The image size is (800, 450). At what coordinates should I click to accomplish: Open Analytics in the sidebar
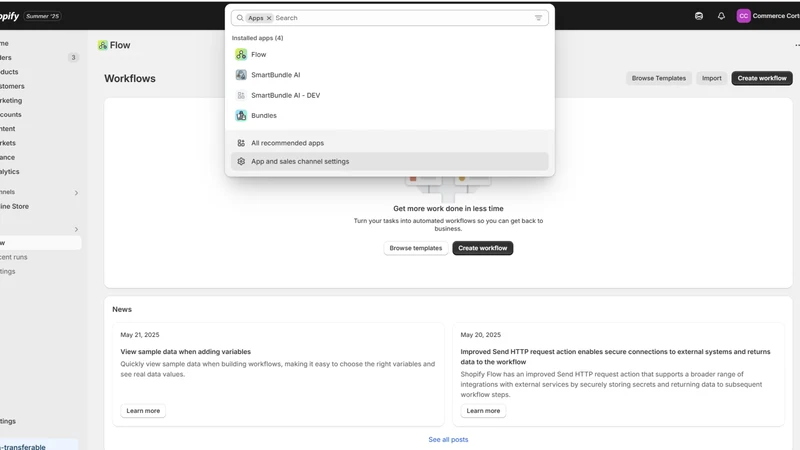(x=40, y=172)
